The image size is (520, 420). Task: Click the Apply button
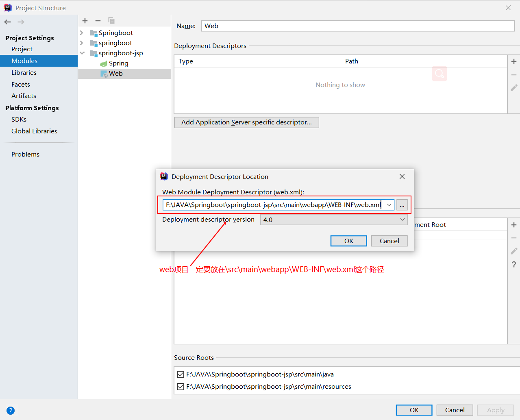[496, 410]
